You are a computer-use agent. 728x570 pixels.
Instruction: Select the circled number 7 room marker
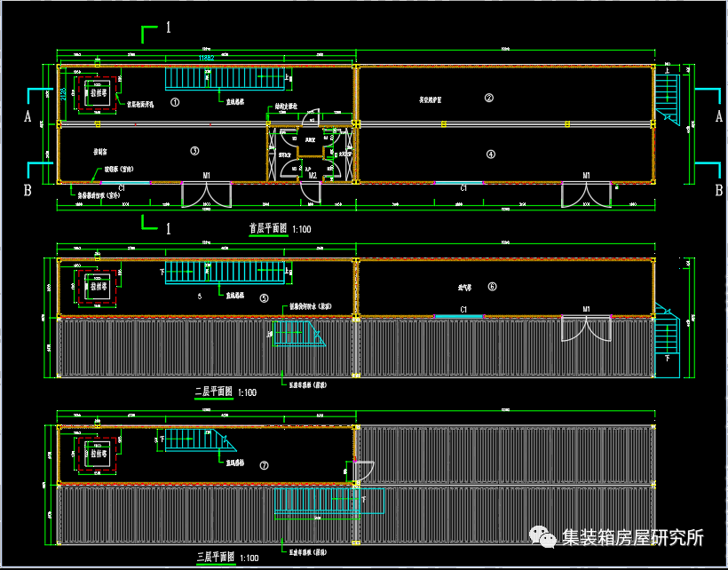pyautogui.click(x=264, y=465)
